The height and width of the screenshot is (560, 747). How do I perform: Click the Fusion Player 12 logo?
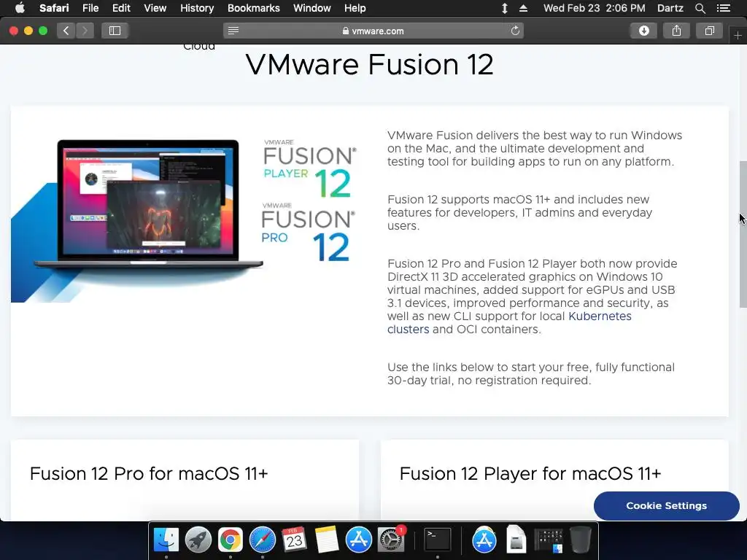pos(309,168)
